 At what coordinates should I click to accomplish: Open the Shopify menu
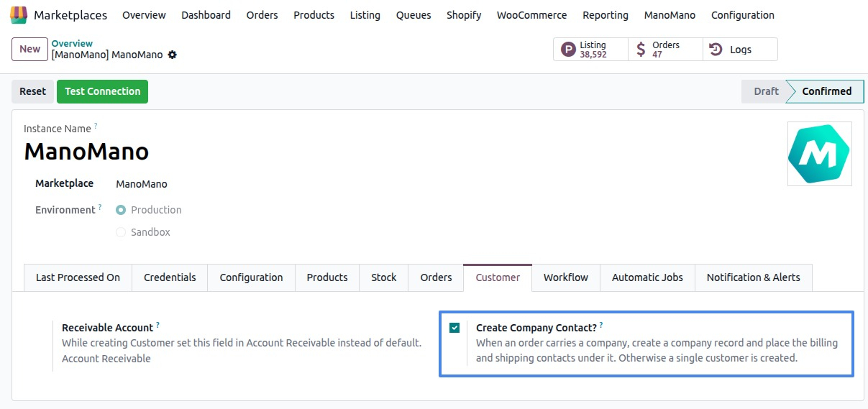point(464,15)
